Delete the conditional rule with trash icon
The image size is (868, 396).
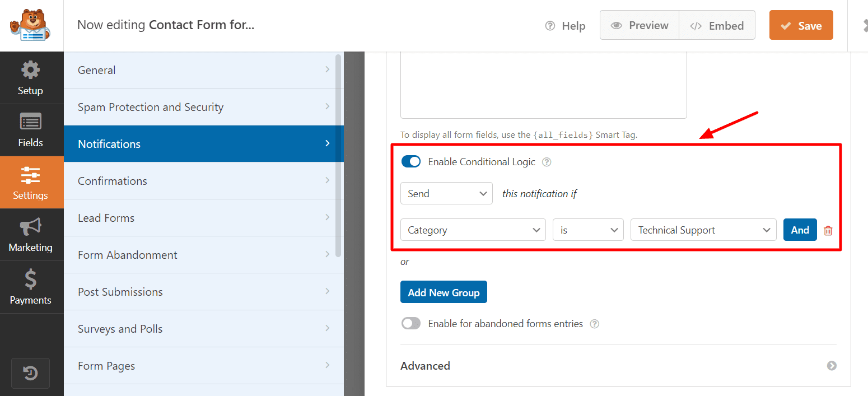(x=828, y=230)
